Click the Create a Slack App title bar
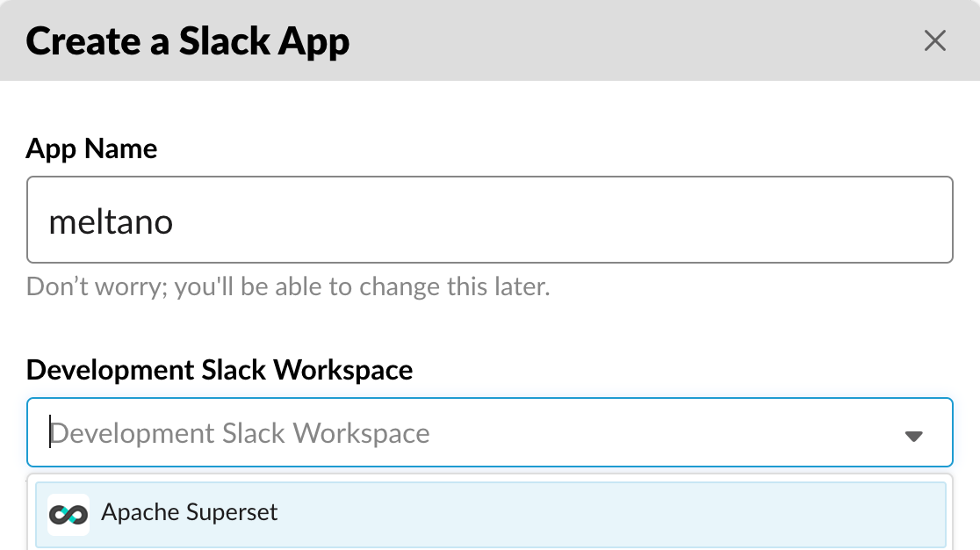980x550 pixels. click(188, 40)
